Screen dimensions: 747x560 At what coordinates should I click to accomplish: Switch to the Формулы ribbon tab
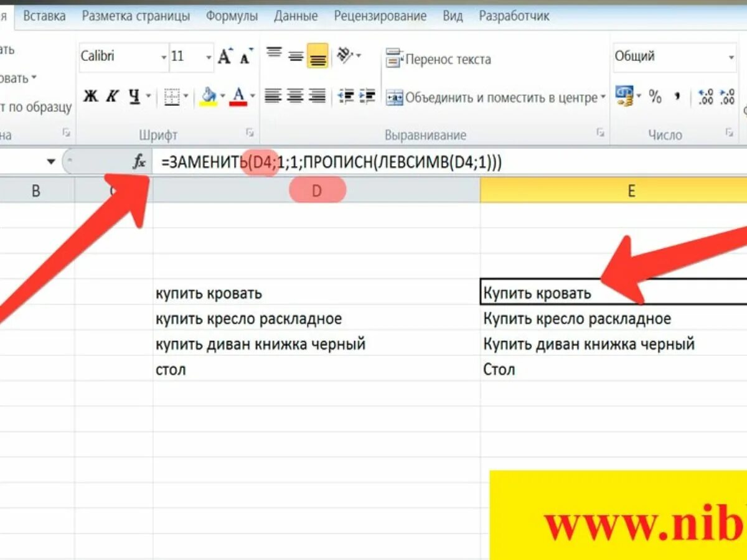point(232,16)
